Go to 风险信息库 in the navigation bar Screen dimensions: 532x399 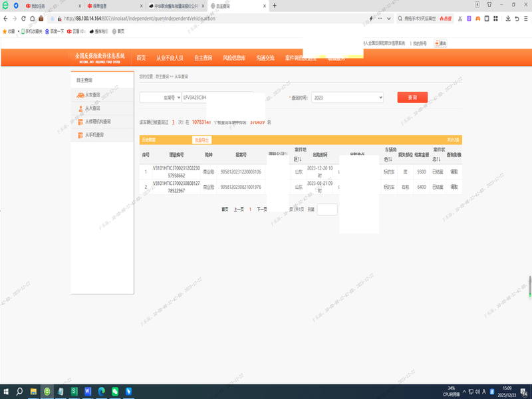[235, 58]
